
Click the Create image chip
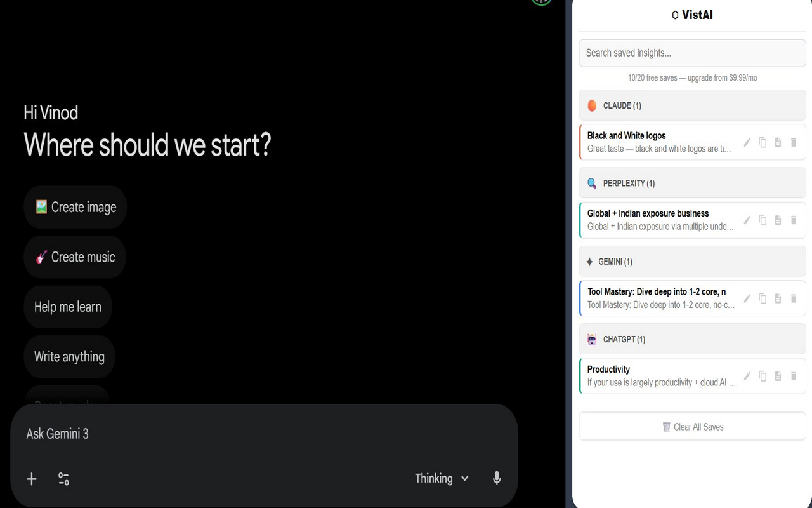tap(75, 207)
